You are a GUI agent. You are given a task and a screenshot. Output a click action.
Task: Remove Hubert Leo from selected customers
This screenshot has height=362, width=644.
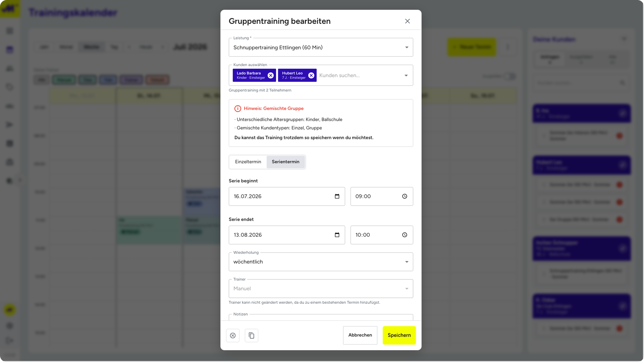pos(311,75)
